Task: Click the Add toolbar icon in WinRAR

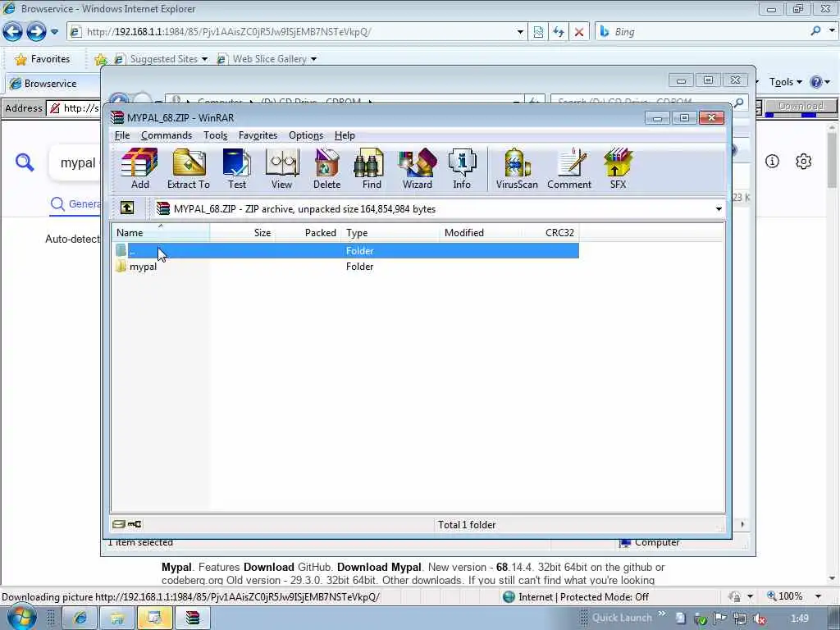Action: (x=139, y=168)
